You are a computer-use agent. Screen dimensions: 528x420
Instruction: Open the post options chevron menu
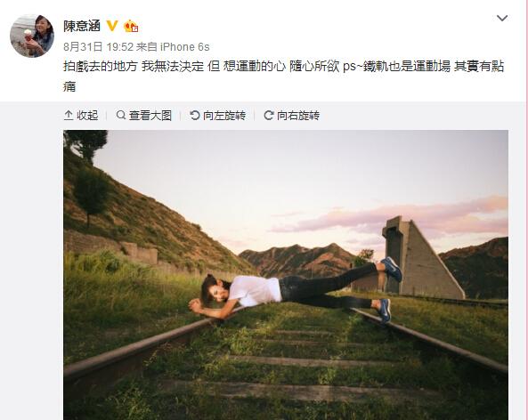click(502, 18)
